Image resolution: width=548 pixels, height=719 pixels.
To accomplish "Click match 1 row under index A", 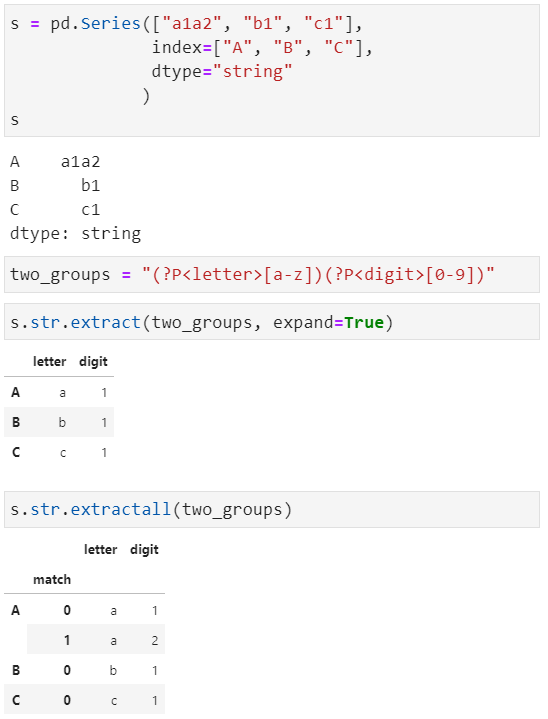I will point(96,640).
